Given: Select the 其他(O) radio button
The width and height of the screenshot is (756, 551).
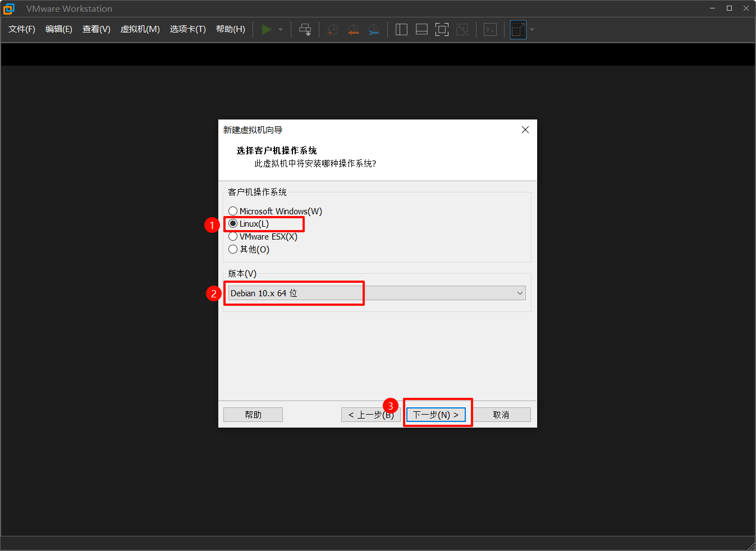Looking at the screenshot, I should coord(233,249).
